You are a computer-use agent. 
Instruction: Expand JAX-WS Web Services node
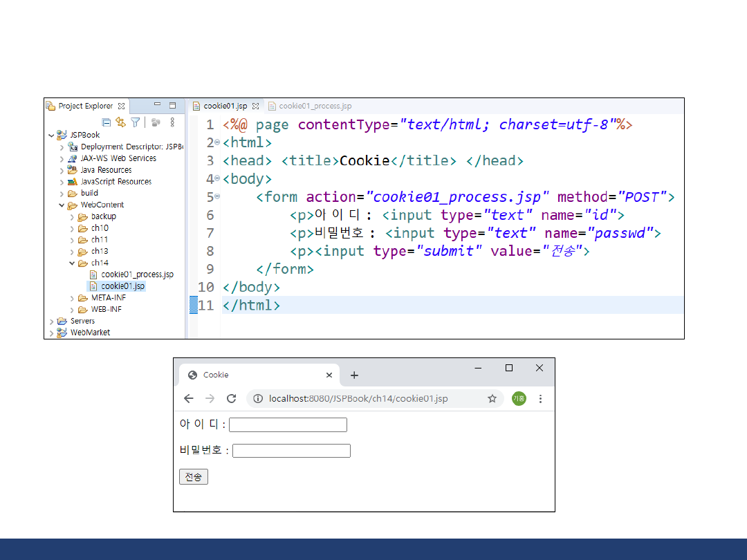[62, 158]
